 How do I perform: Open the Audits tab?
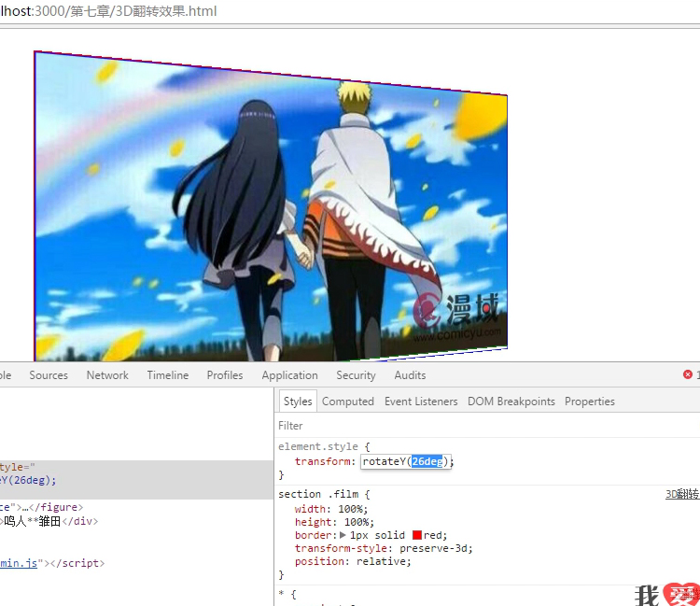pos(410,375)
